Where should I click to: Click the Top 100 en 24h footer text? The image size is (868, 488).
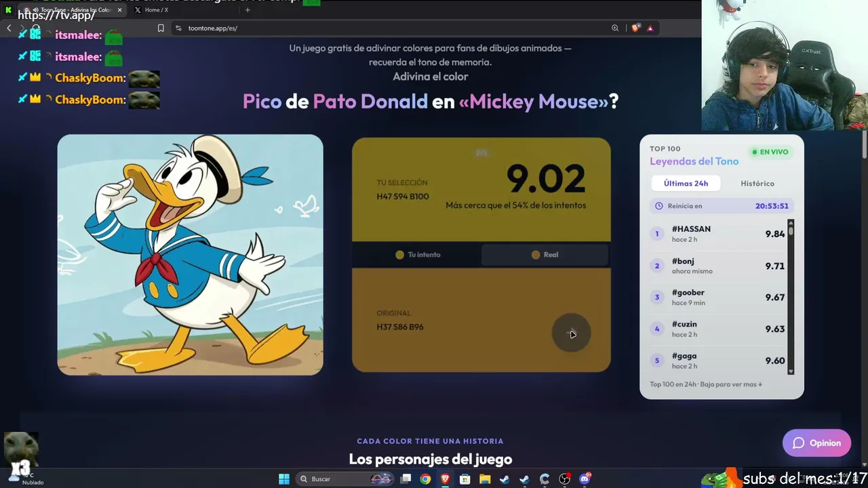(706, 384)
